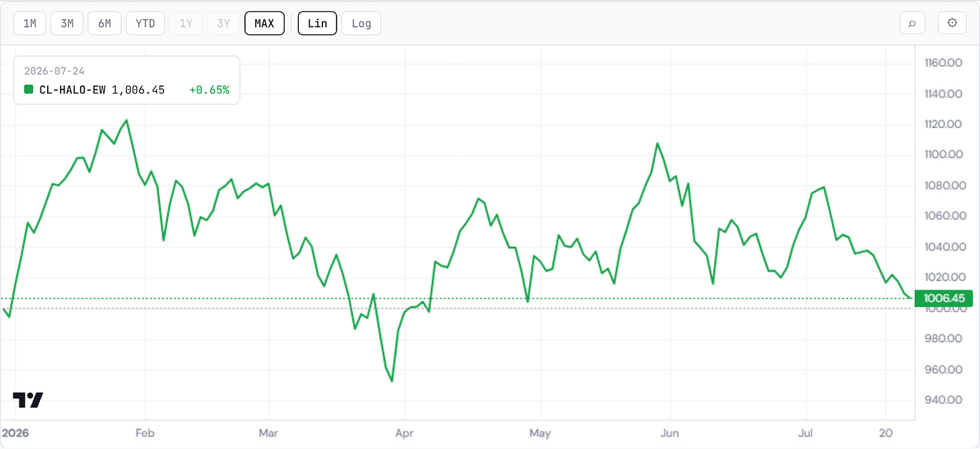The image size is (980, 449).
Task: Click the green CL-HALO-EW legend square
Action: click(28, 90)
